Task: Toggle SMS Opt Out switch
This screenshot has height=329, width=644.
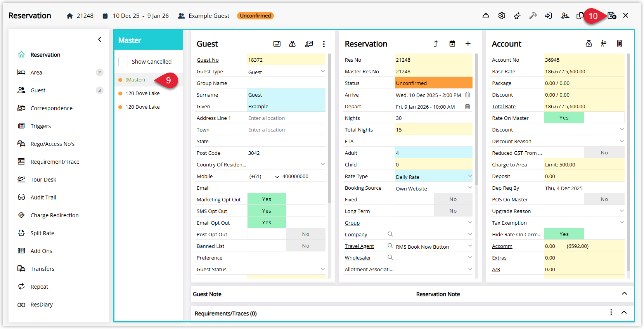Action: [267, 211]
